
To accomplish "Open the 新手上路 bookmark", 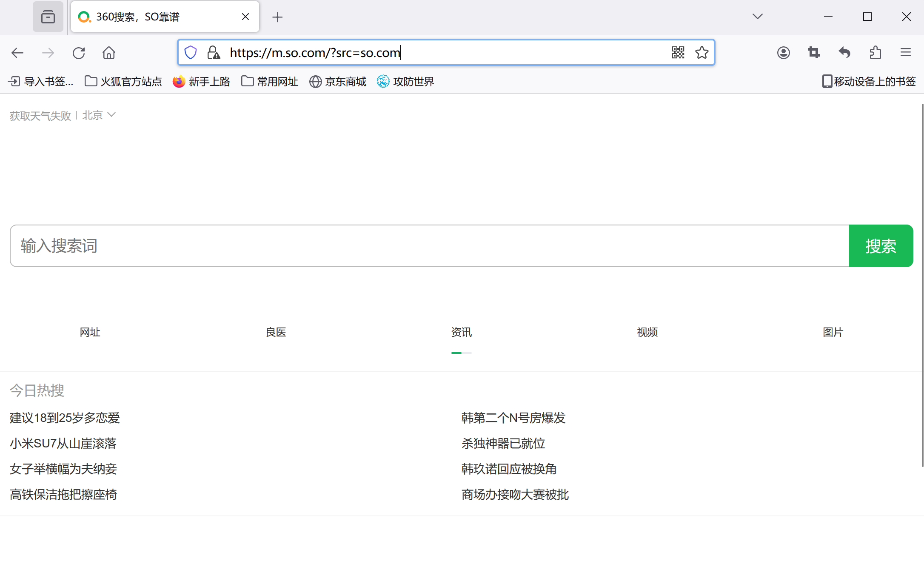I will click(x=201, y=81).
